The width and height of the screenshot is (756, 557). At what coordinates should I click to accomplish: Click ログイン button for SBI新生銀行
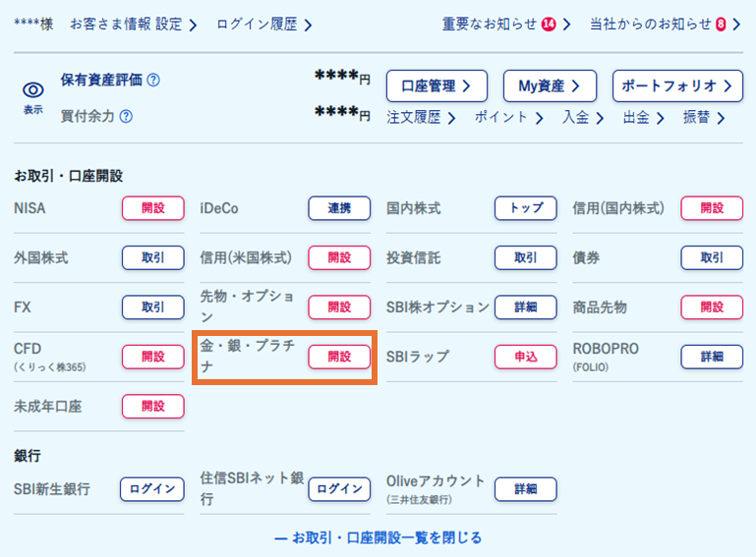click(152, 489)
